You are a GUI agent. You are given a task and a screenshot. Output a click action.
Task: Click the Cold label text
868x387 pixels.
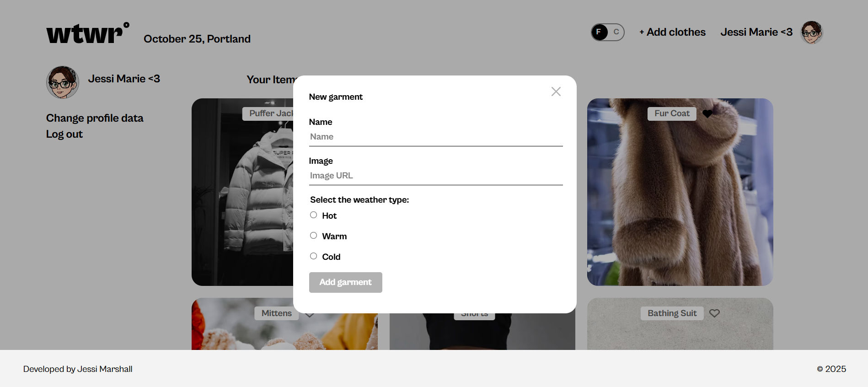pos(331,257)
